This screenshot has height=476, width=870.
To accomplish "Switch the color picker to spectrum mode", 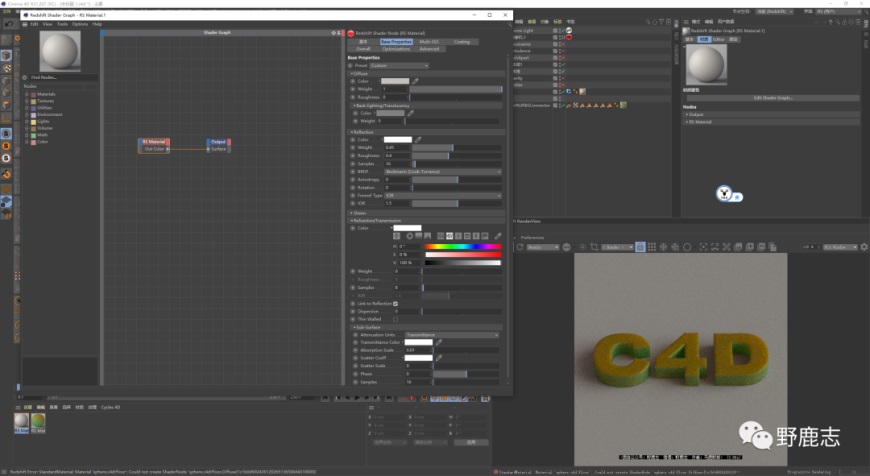I will [418, 236].
